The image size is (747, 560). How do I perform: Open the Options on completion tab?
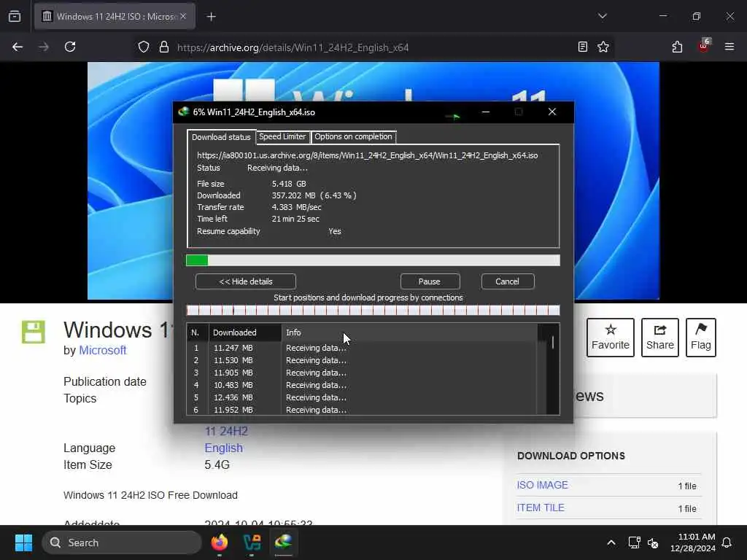[353, 136]
